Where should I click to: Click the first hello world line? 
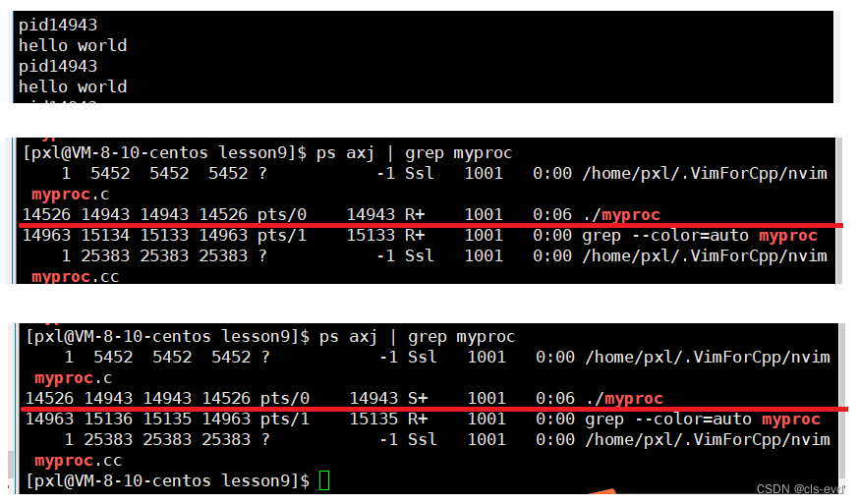[x=73, y=45]
